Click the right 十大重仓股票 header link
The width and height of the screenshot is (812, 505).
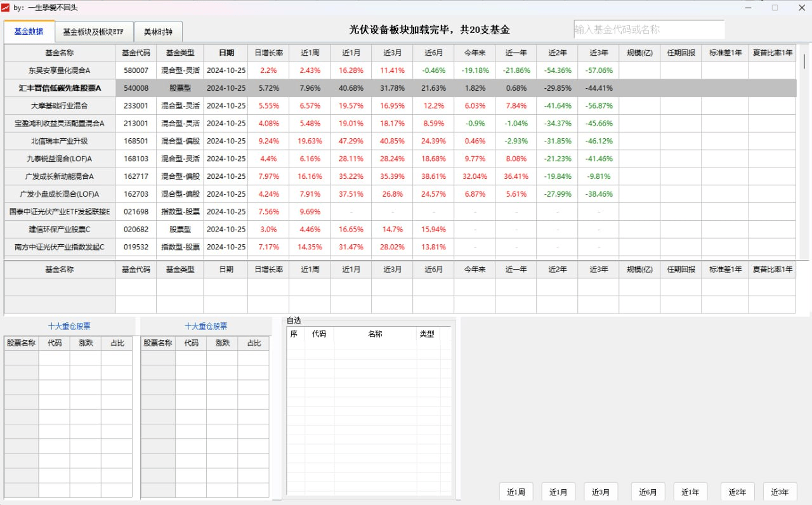click(206, 326)
